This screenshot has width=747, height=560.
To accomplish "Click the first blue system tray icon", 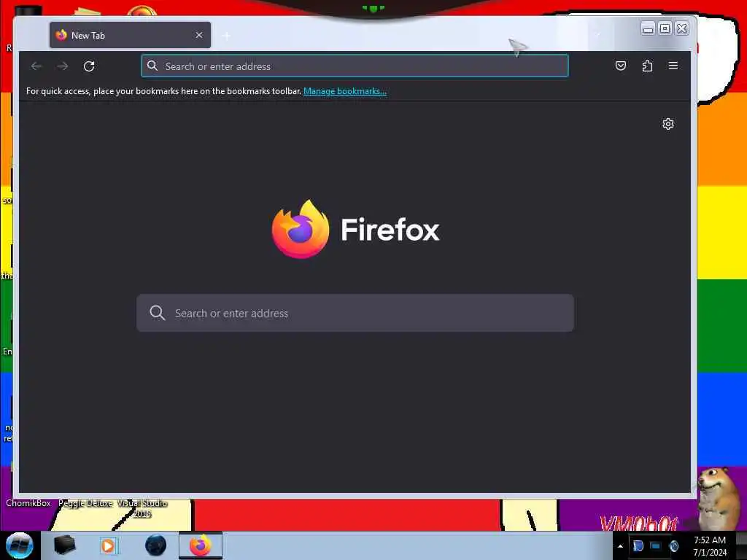I will [638, 546].
